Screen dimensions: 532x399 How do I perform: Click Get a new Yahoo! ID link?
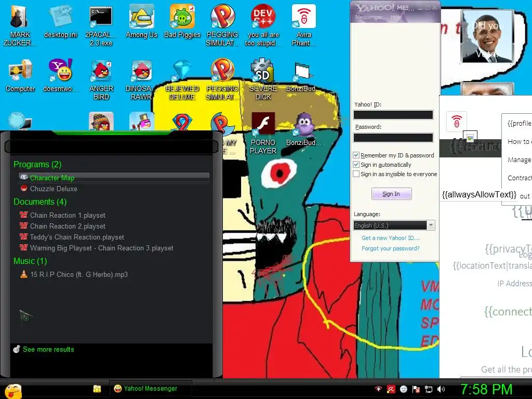pyautogui.click(x=391, y=238)
